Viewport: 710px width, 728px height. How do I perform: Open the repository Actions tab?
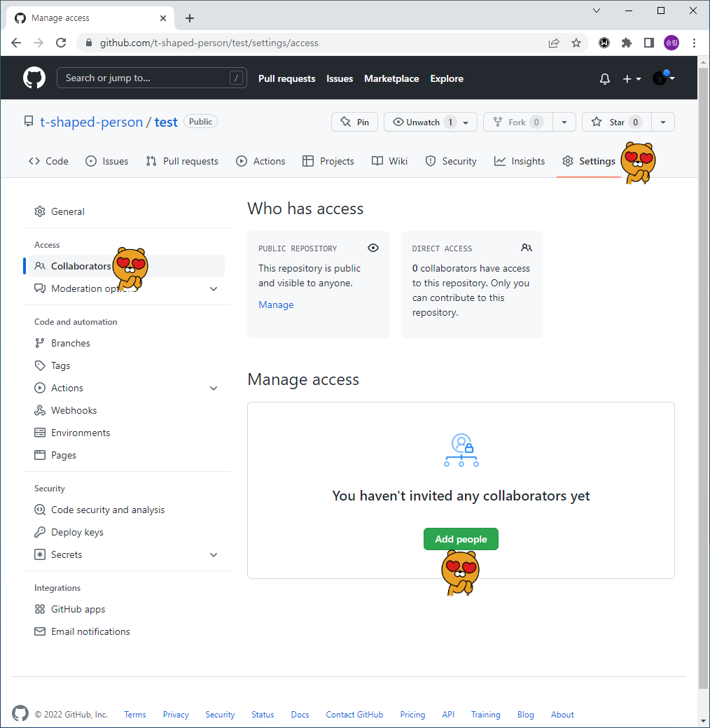click(260, 161)
